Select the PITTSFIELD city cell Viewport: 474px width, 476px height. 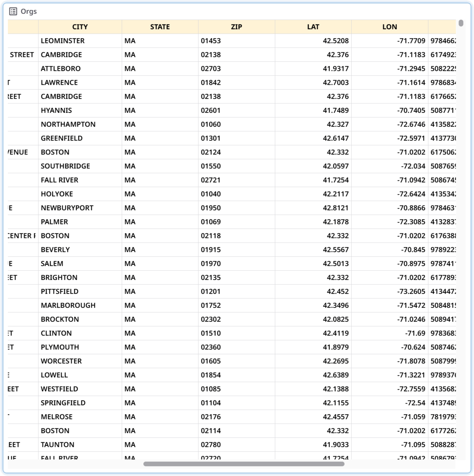[x=80, y=292]
